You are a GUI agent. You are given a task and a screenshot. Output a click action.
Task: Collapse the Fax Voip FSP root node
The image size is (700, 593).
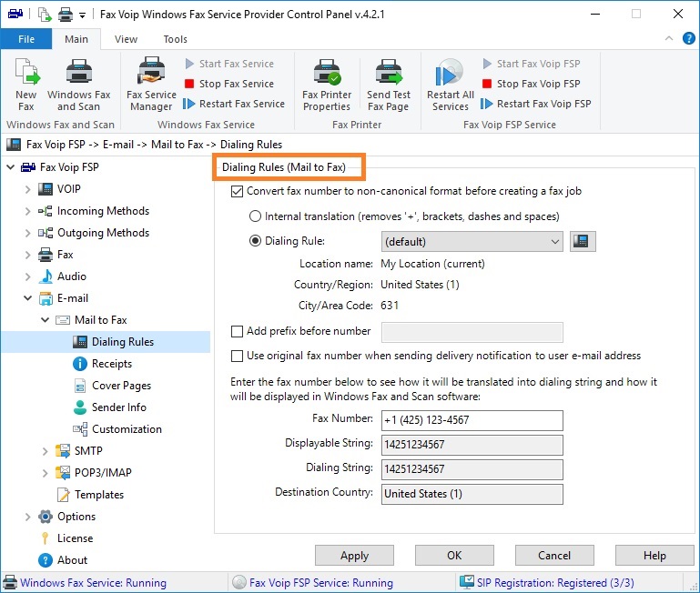[11, 167]
